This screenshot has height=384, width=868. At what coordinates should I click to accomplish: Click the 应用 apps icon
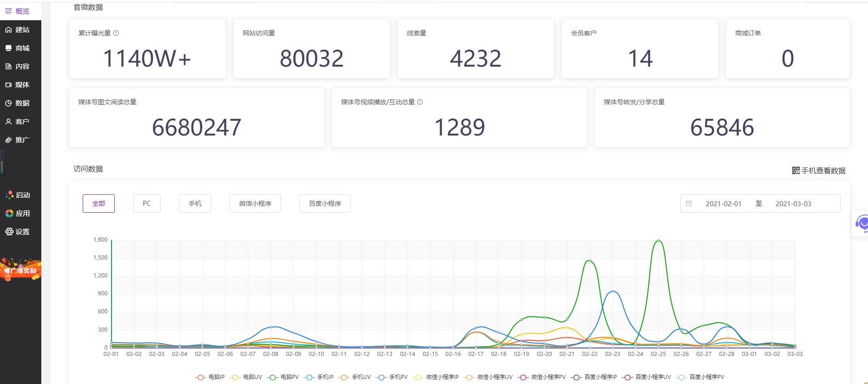pos(10,214)
